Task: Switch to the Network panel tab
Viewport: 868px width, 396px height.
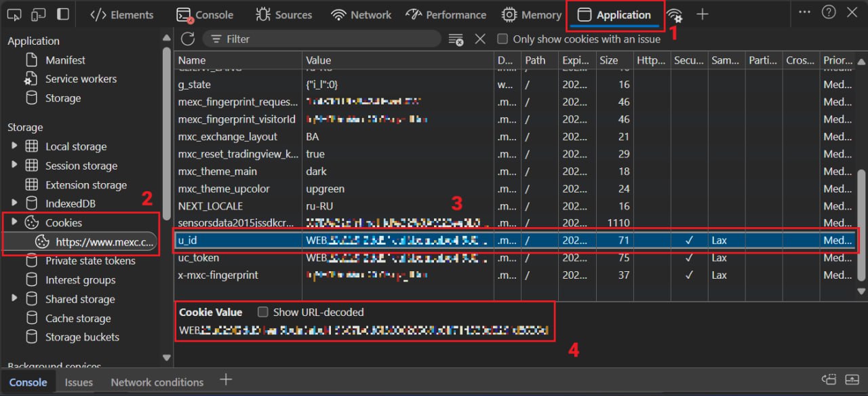Action: click(361, 14)
